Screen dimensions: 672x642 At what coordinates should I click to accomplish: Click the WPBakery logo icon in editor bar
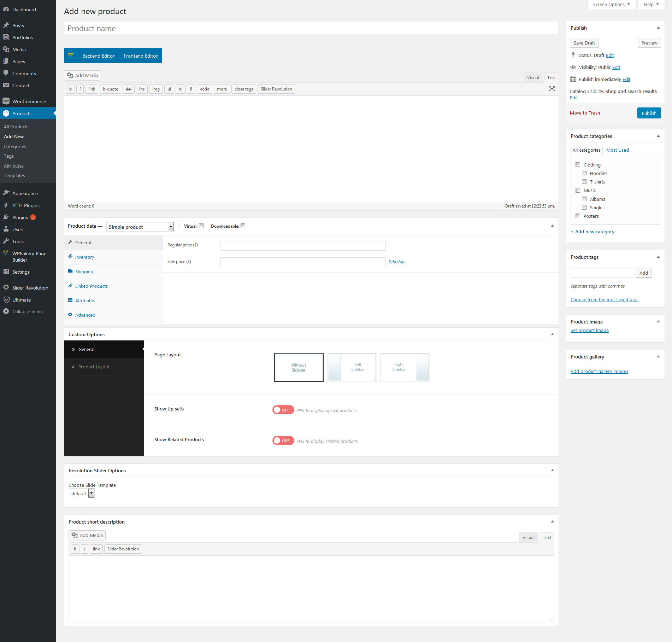point(71,56)
